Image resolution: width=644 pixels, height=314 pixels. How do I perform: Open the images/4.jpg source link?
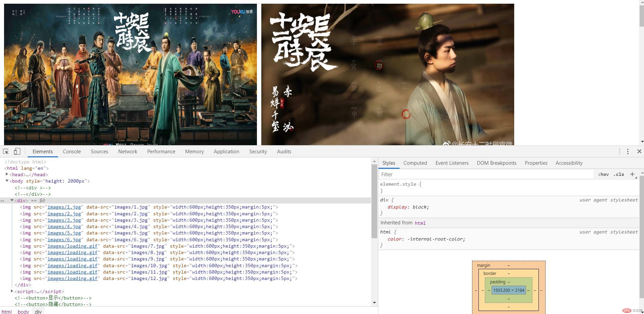64,227
